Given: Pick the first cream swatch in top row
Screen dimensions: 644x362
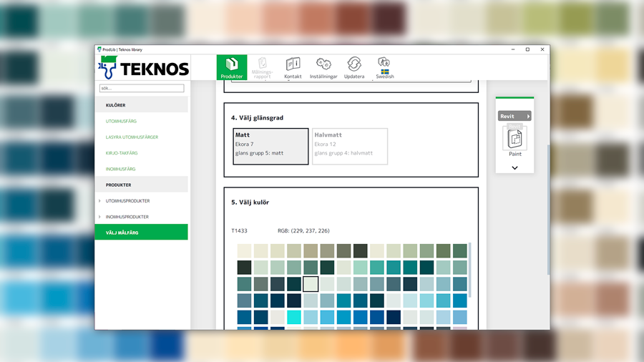Looking at the screenshot, I should point(245,251).
